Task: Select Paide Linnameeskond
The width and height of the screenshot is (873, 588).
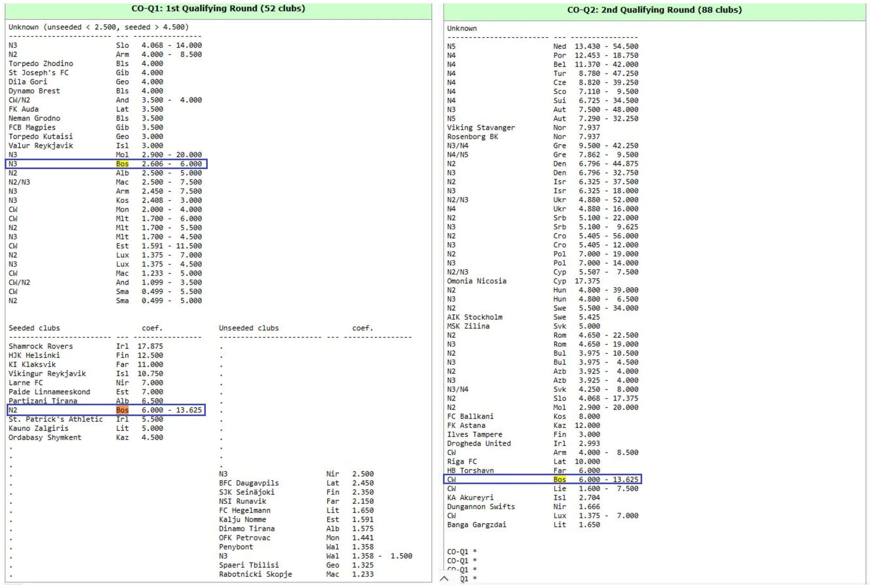Action: point(49,392)
